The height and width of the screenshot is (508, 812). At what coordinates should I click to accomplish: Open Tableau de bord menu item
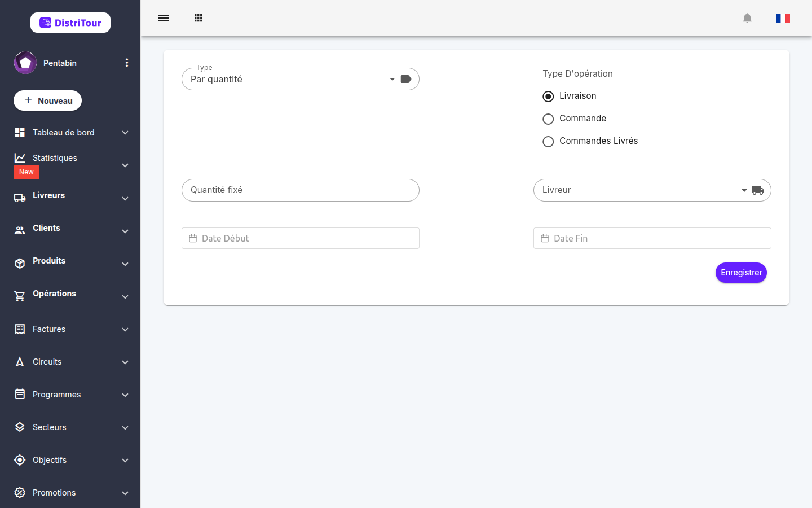[x=70, y=133]
